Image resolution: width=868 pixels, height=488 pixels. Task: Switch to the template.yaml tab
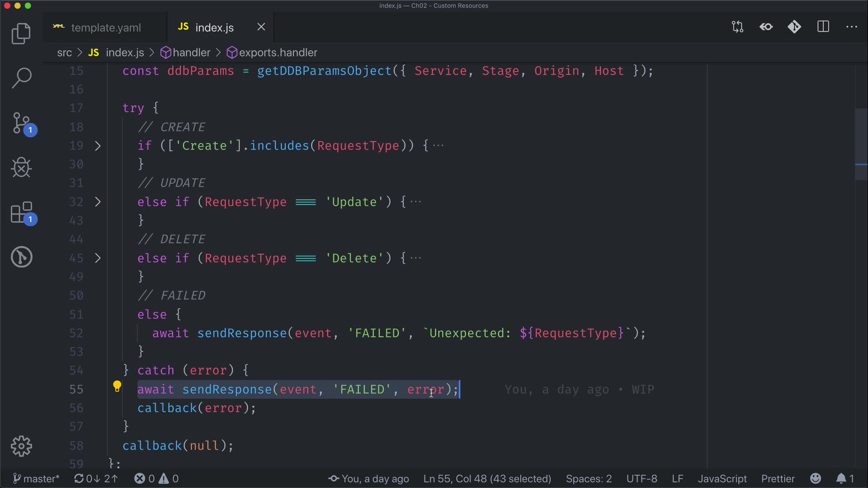coord(106,28)
